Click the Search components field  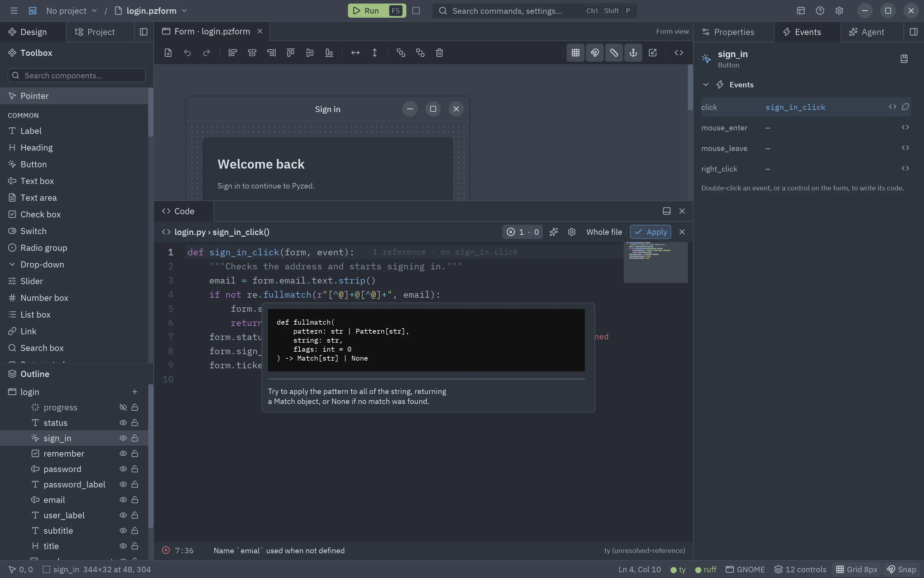(76, 75)
